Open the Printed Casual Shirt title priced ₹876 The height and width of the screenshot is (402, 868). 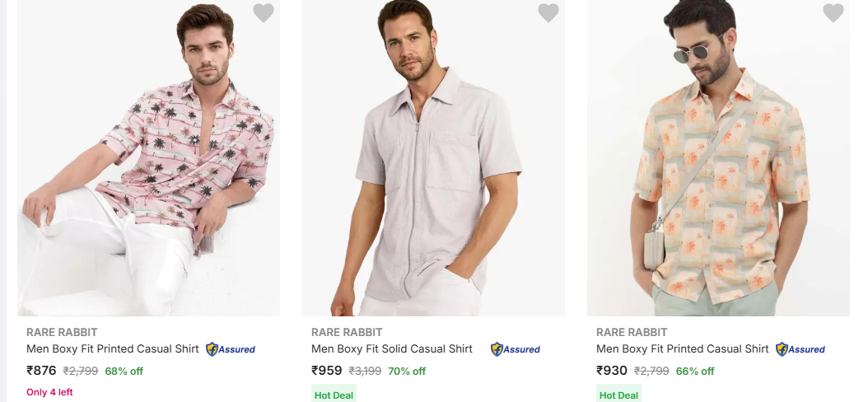pos(113,348)
